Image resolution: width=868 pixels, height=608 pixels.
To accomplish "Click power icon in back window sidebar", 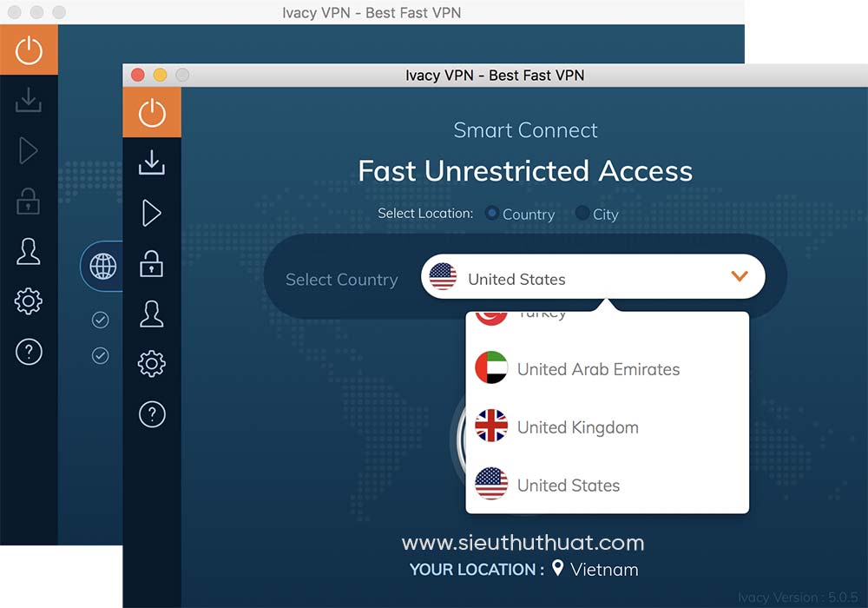I will tap(29, 50).
